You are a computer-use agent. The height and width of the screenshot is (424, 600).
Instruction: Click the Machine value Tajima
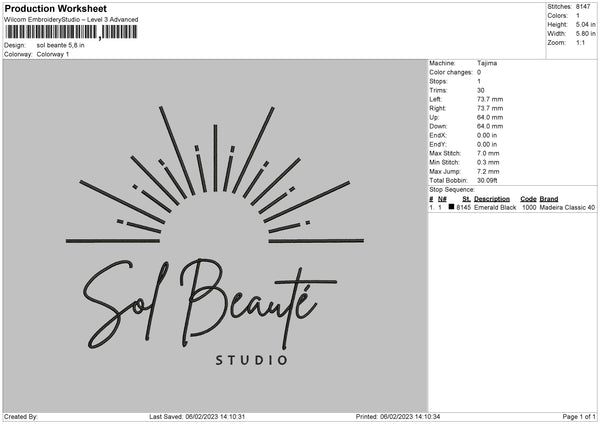487,63
